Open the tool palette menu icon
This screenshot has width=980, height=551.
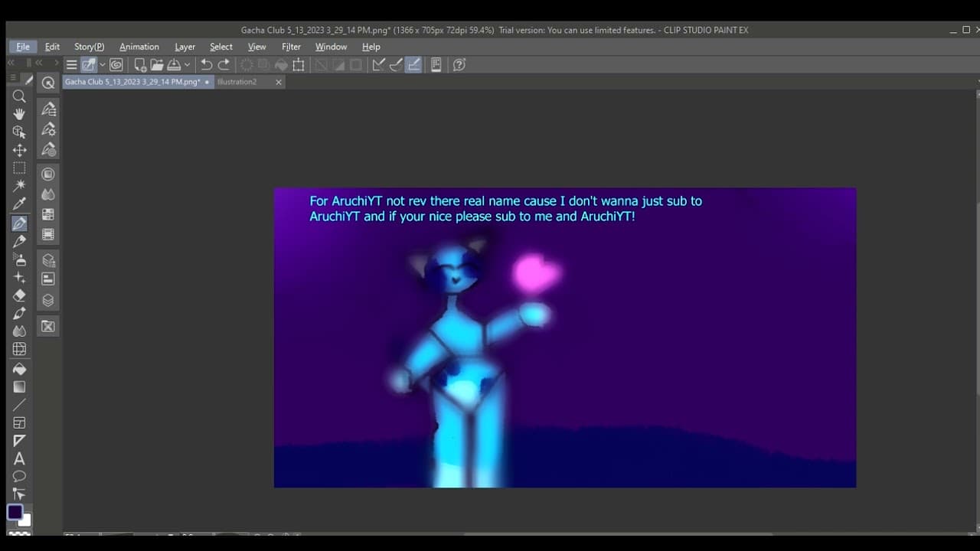[14, 78]
